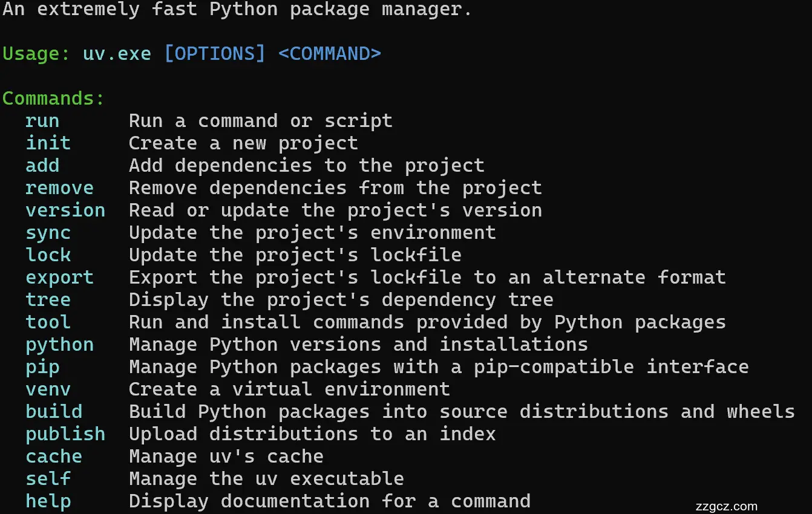The image size is (812, 514).
Task: Click the 'version' command name
Action: pos(65,210)
